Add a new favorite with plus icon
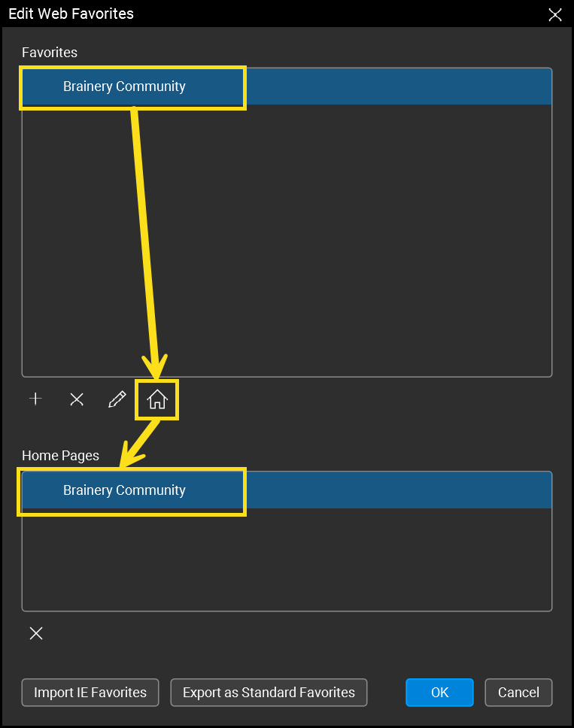Screen dimensions: 574x728 [x=35, y=399]
